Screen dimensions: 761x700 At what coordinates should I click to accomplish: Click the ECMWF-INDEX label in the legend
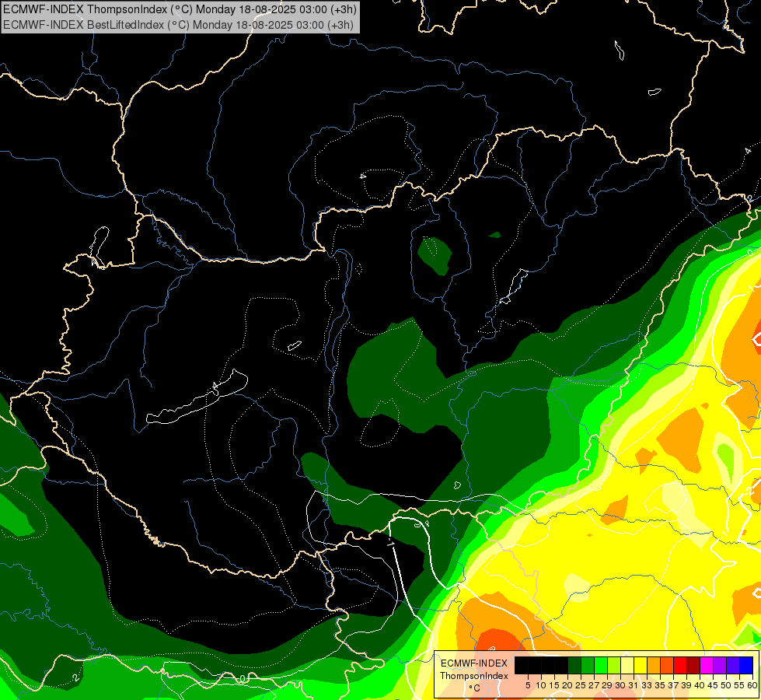pyautogui.click(x=473, y=663)
